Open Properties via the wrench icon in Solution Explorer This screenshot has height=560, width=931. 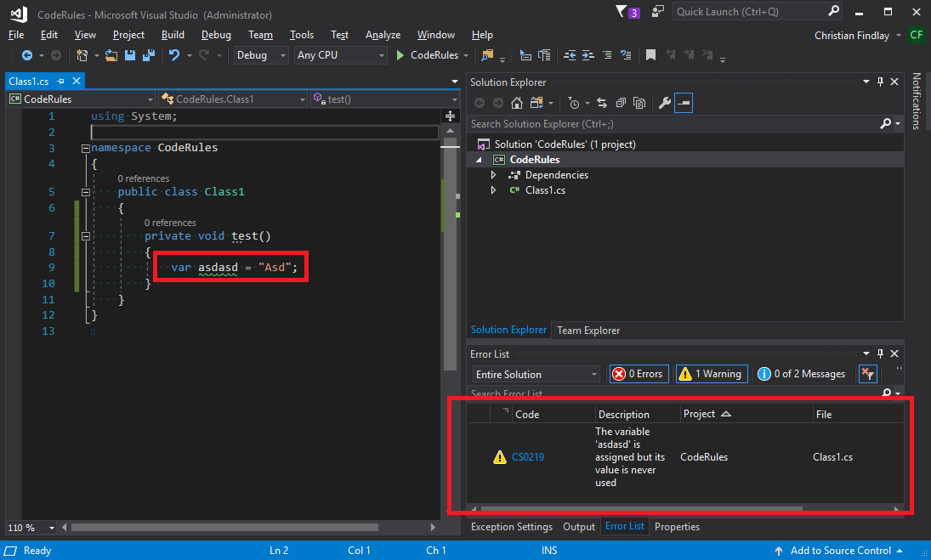coord(664,103)
